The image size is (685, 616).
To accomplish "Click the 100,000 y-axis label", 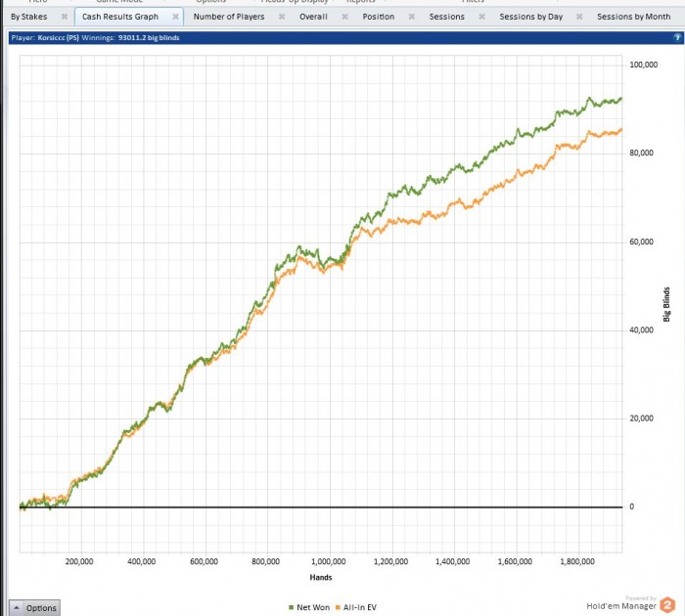I will point(643,65).
